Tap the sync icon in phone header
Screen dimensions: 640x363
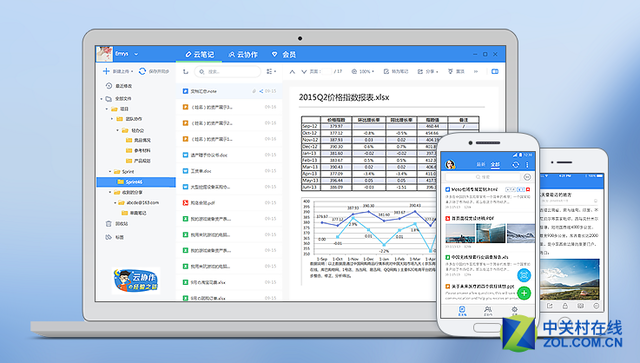pyautogui.click(x=516, y=165)
